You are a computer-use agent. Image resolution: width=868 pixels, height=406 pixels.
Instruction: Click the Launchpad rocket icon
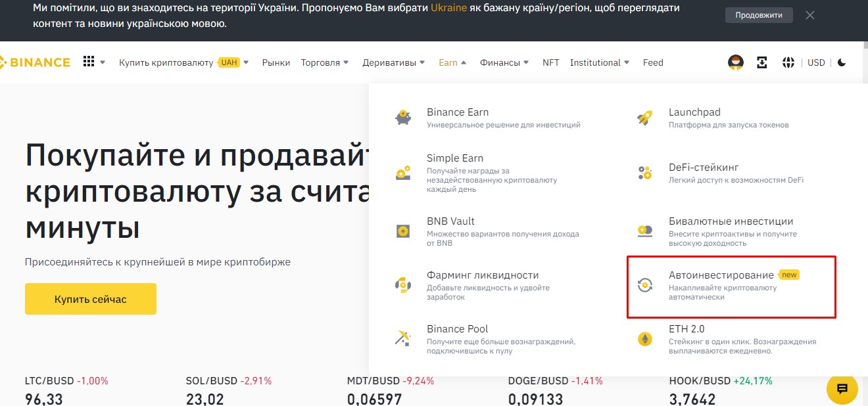coord(645,118)
